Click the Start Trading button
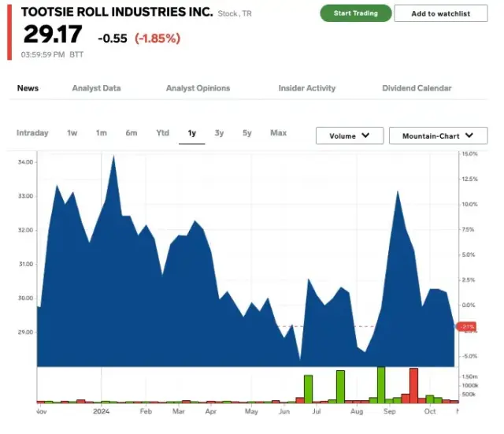This screenshot has height=434, width=504. click(x=355, y=13)
